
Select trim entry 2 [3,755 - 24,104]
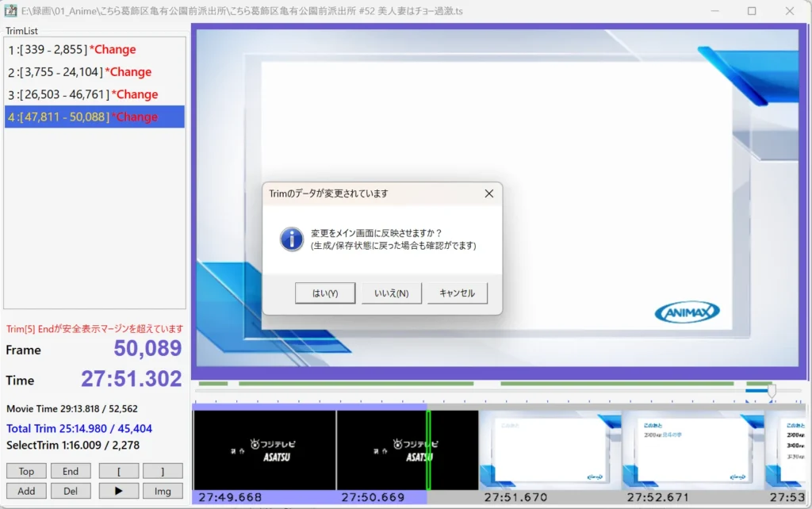pyautogui.click(x=79, y=71)
